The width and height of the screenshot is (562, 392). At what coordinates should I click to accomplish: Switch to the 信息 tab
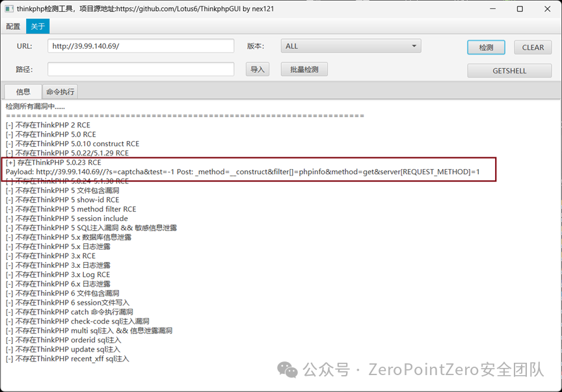pos(23,92)
